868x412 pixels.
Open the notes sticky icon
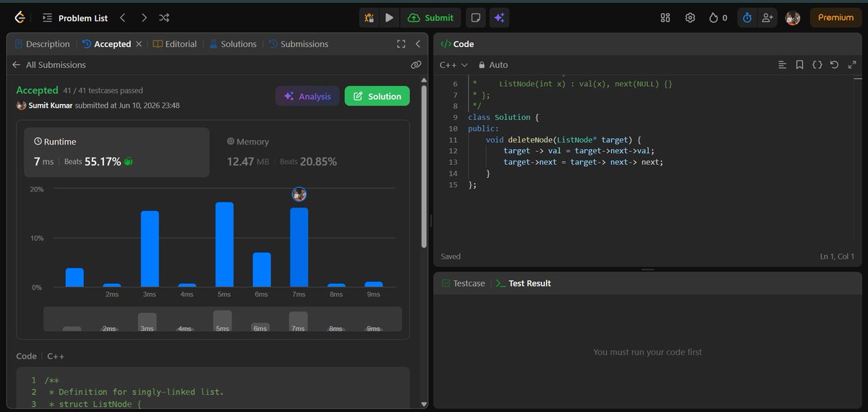475,17
